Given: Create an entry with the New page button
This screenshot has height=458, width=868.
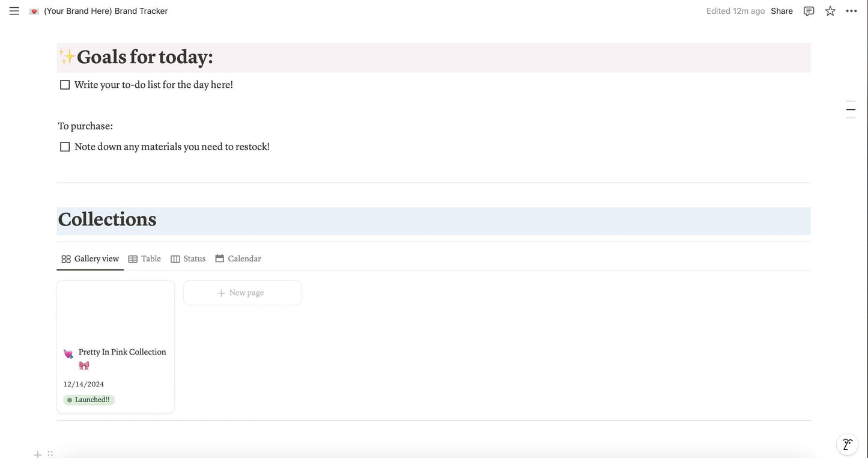Looking at the screenshot, I should [x=242, y=292].
